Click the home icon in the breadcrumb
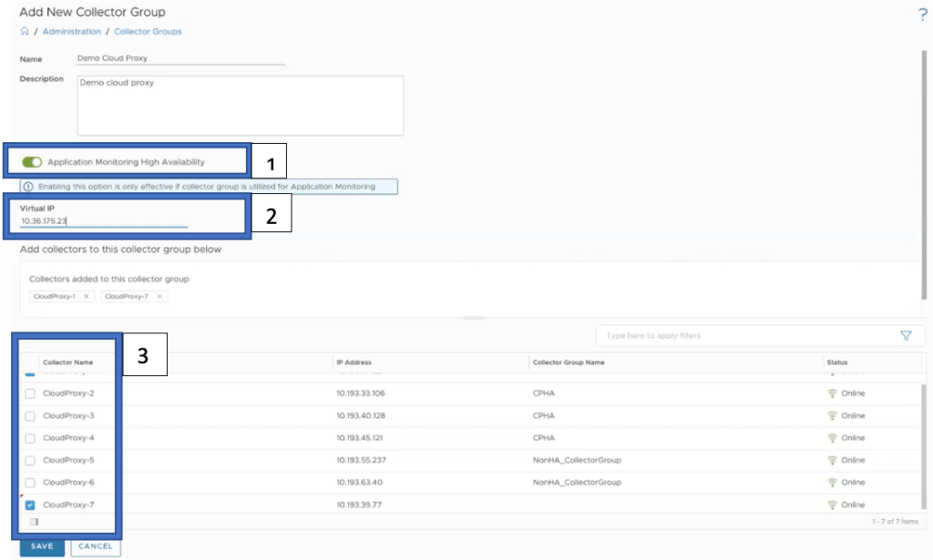The width and height of the screenshot is (933, 560). coord(25,32)
